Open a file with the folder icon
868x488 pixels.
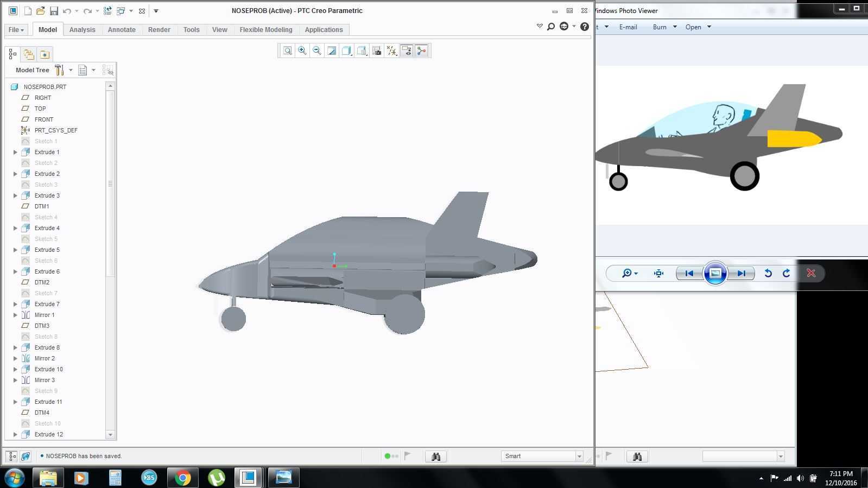click(41, 11)
